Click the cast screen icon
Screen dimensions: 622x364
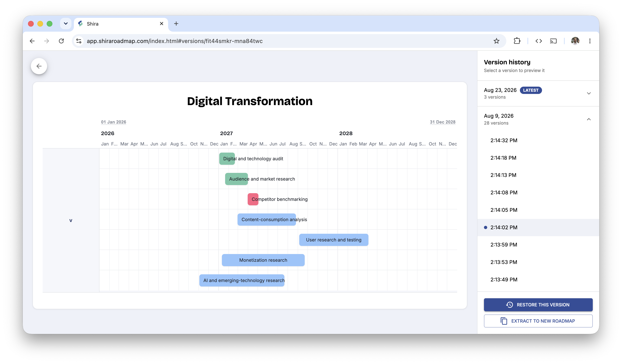click(x=553, y=41)
